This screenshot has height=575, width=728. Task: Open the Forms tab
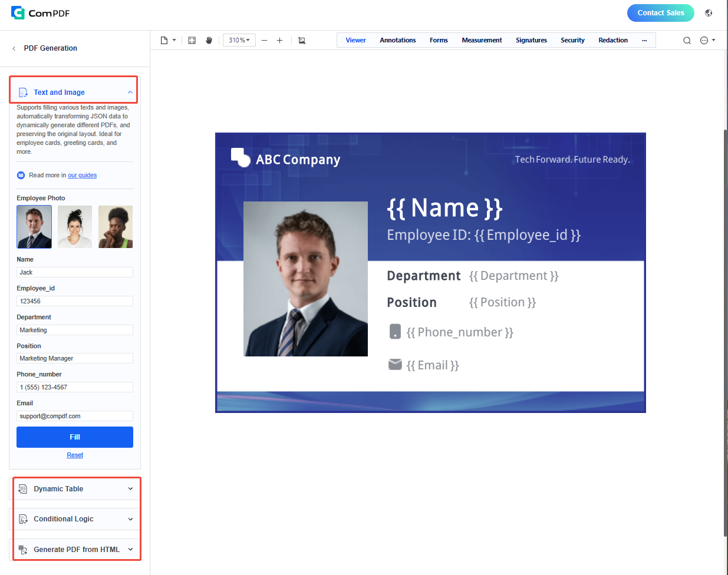point(439,40)
